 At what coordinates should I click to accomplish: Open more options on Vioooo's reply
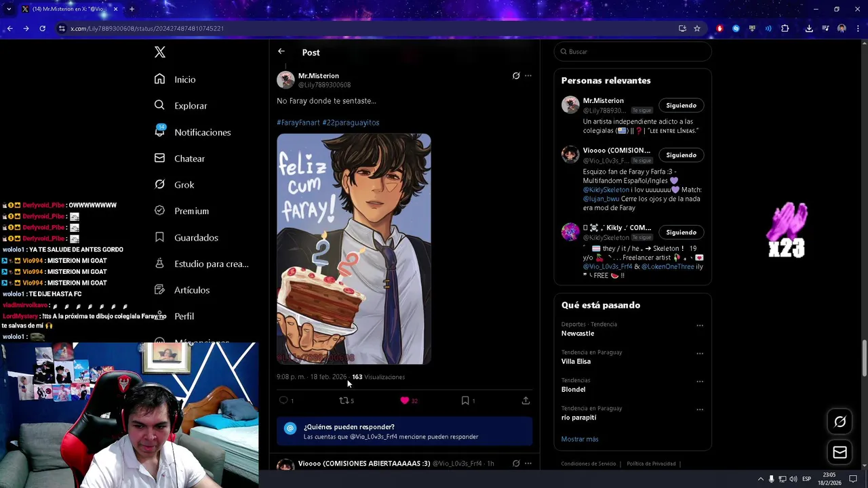tap(528, 464)
